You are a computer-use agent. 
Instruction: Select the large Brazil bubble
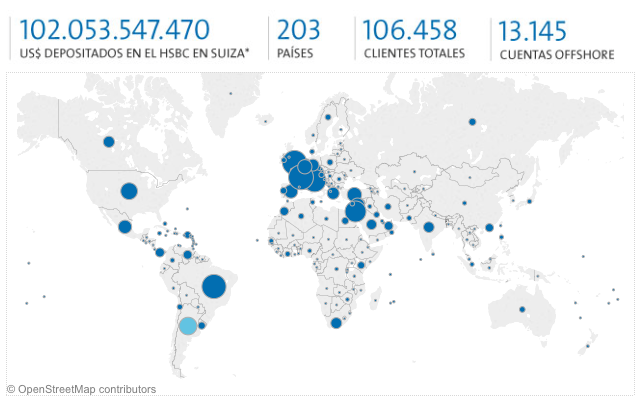point(214,286)
